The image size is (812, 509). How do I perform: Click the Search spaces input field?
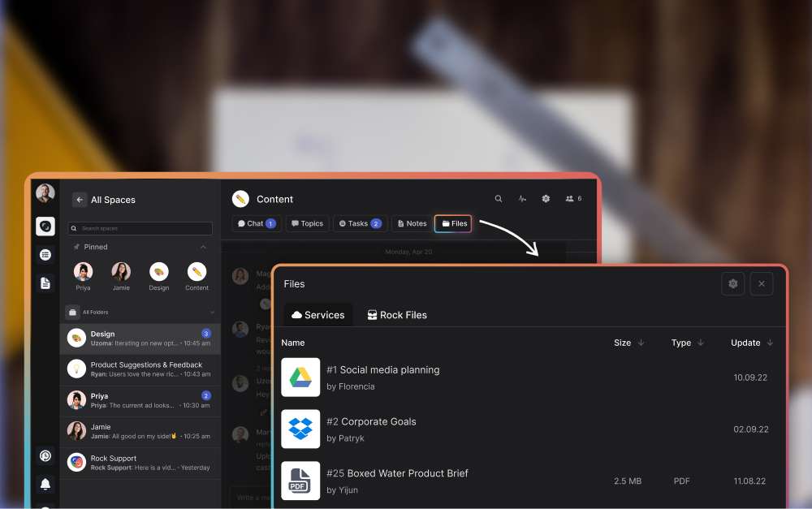[x=139, y=228]
